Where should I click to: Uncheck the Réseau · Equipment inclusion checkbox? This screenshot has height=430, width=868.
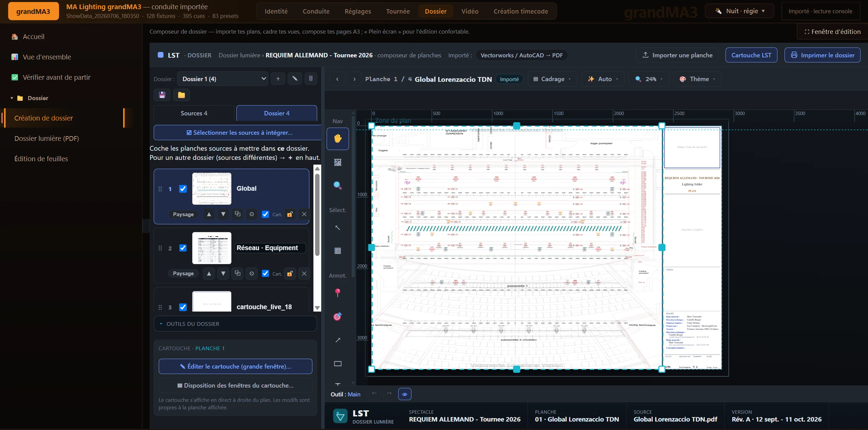(x=183, y=248)
